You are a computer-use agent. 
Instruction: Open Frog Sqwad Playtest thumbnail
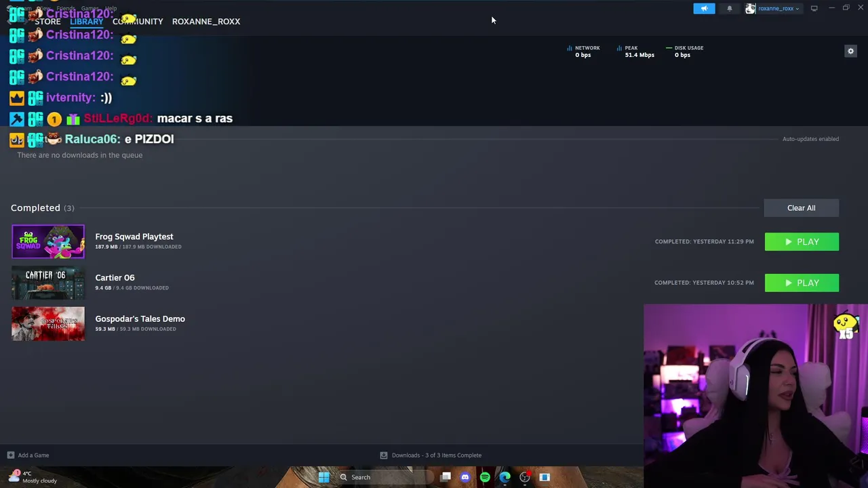[48, 241]
